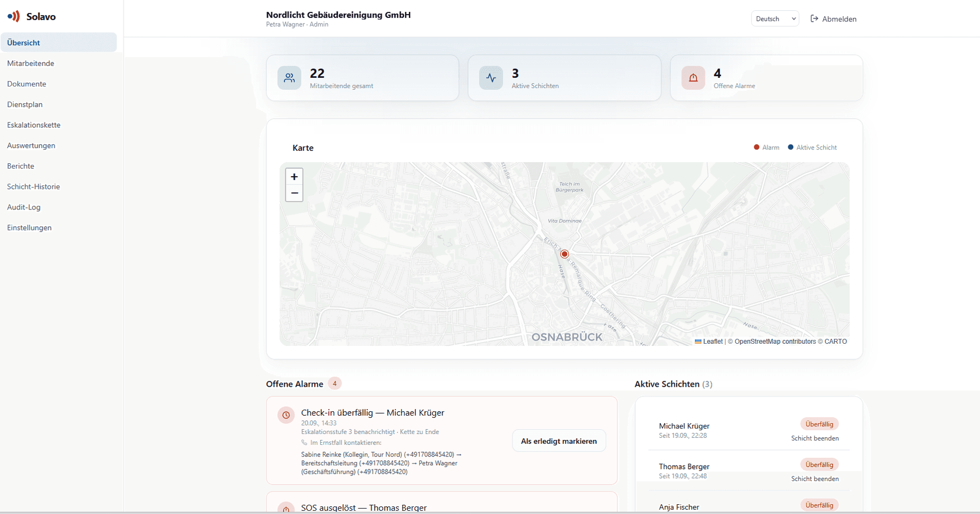Click the blue Aktive Schicht legend dot
Screen dimensions: 980x514
791,147
